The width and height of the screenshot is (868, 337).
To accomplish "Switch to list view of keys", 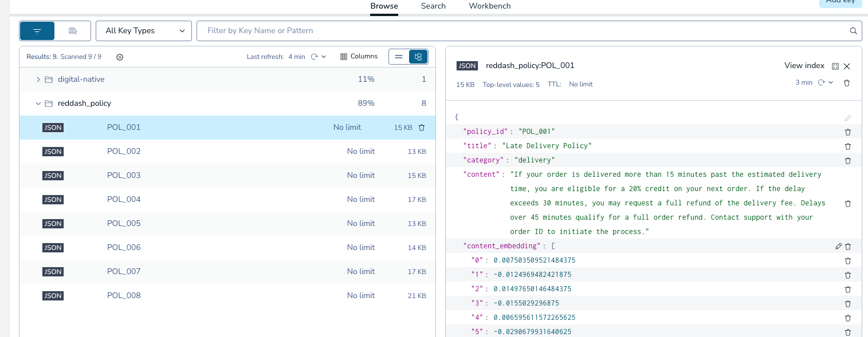I will (399, 57).
